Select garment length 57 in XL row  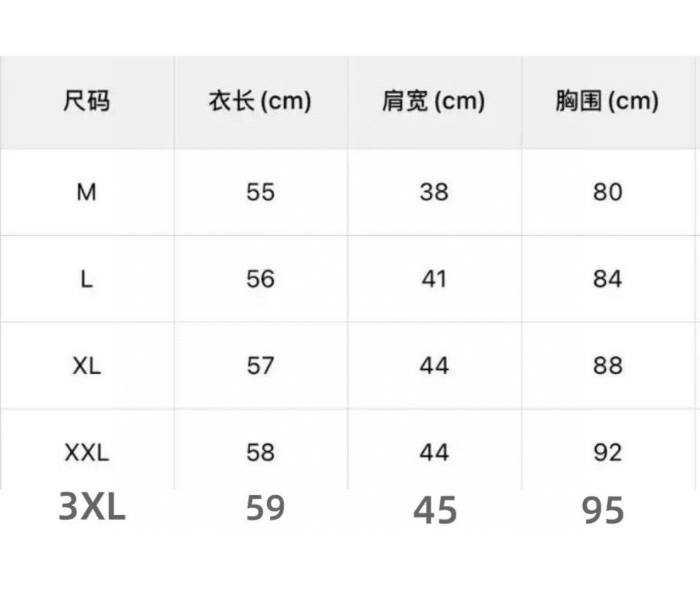[260, 366]
